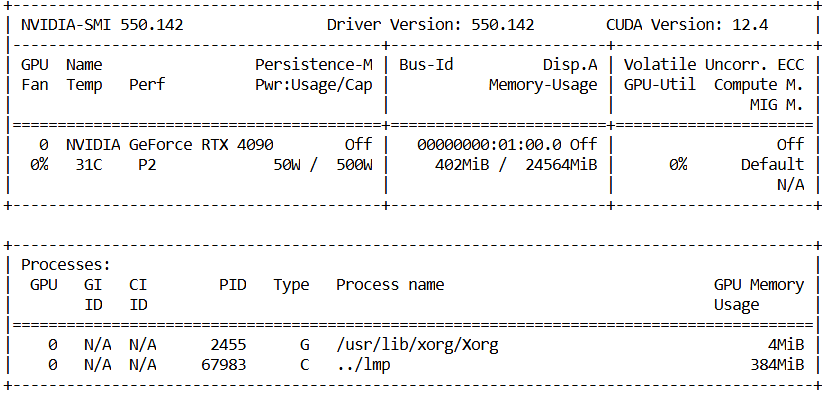
Task: Select the Default compute mode text
Action: click(772, 165)
